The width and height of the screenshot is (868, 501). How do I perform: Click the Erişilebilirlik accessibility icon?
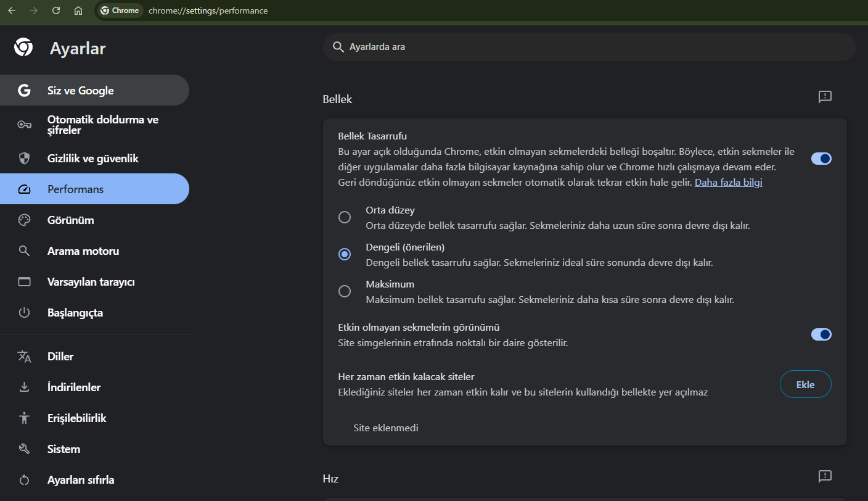[x=24, y=418]
